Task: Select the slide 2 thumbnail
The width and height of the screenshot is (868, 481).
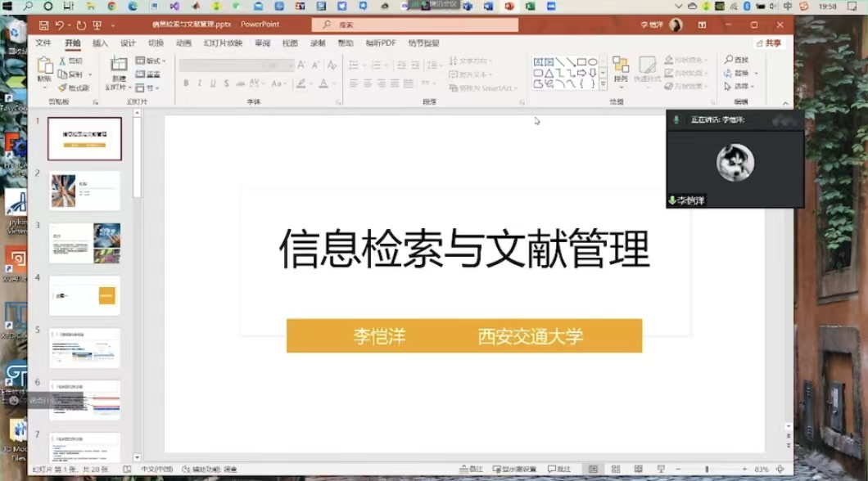Action: [84, 191]
